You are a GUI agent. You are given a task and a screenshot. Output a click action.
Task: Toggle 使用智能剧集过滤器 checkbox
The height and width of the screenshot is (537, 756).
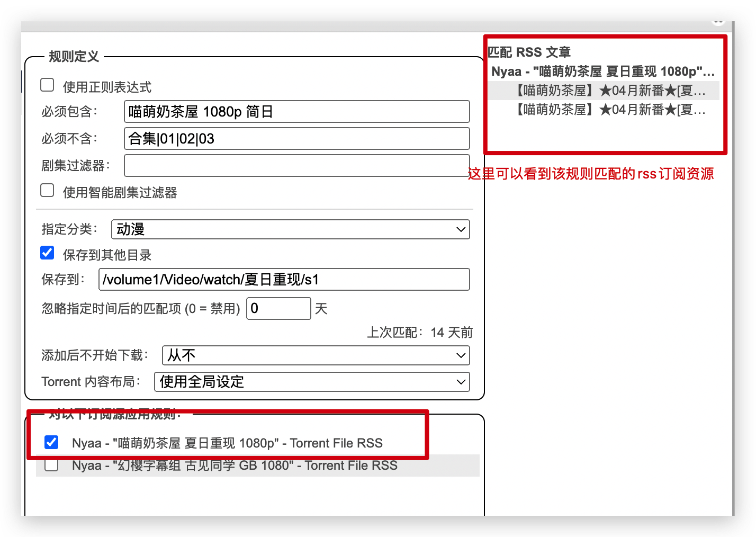48,191
